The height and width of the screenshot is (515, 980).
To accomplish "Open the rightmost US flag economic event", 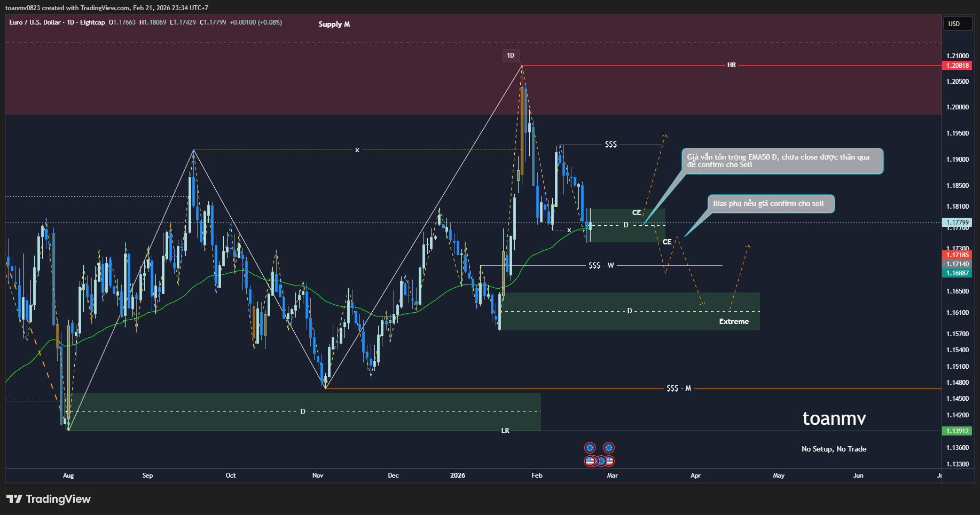I will tap(609, 461).
